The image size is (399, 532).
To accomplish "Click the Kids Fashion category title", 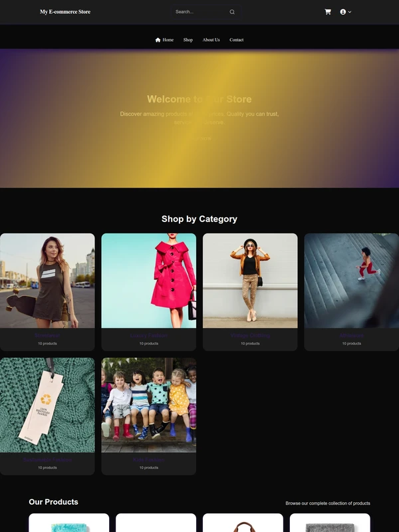I will (148, 460).
